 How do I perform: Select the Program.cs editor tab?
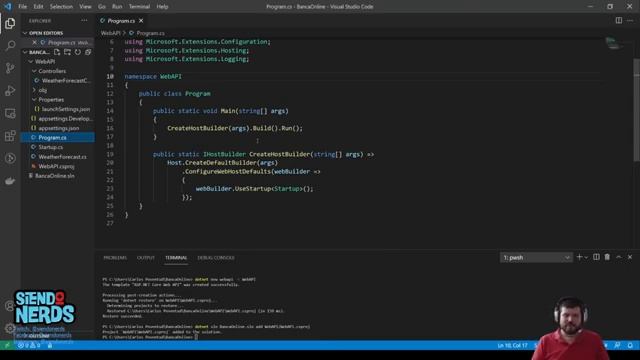tap(121, 20)
